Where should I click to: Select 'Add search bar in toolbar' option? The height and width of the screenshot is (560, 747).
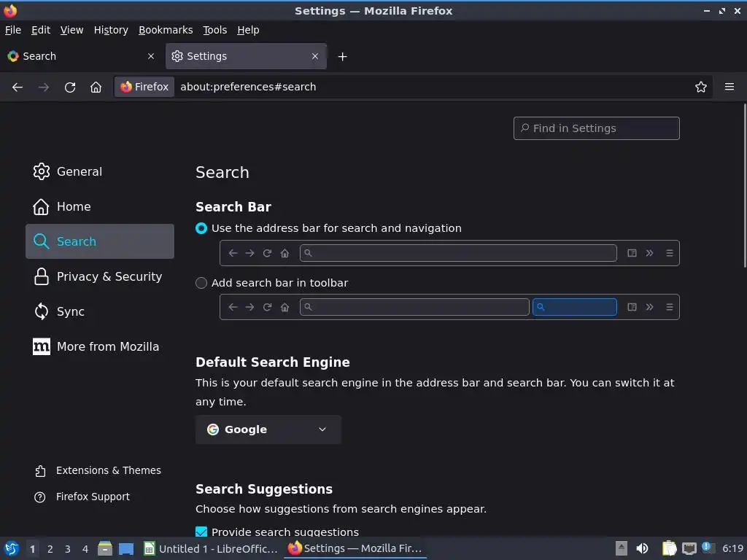click(x=201, y=283)
